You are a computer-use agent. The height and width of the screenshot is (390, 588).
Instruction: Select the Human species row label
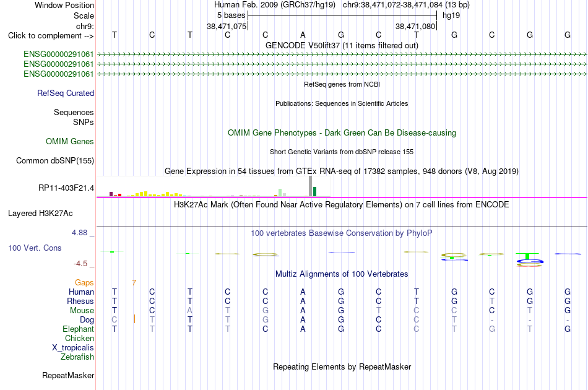[81, 292]
